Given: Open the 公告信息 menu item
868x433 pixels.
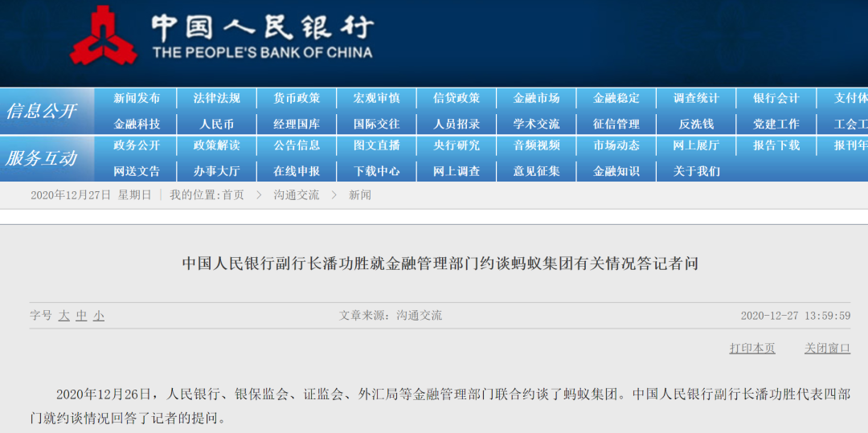Looking at the screenshot, I should [x=297, y=145].
